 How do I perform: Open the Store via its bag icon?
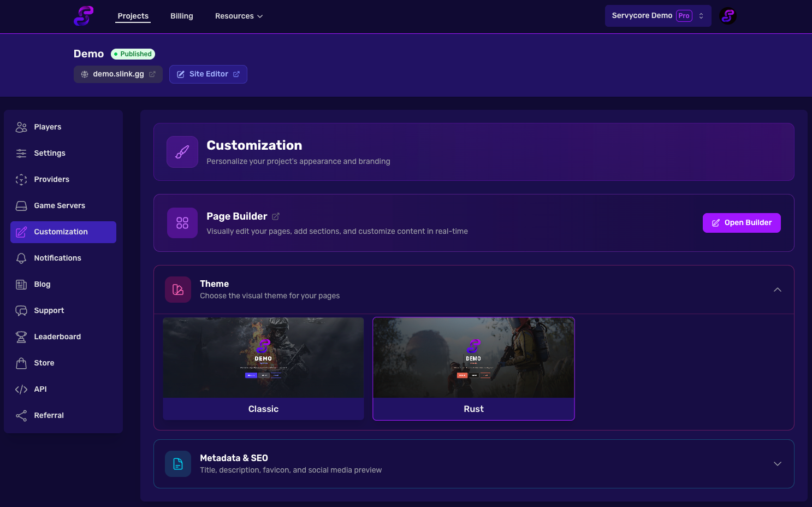(21, 363)
